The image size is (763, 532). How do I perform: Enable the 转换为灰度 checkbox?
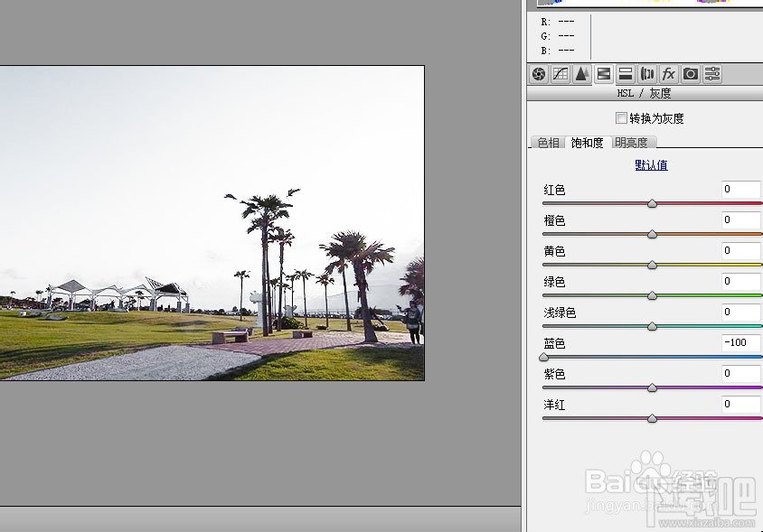621,117
